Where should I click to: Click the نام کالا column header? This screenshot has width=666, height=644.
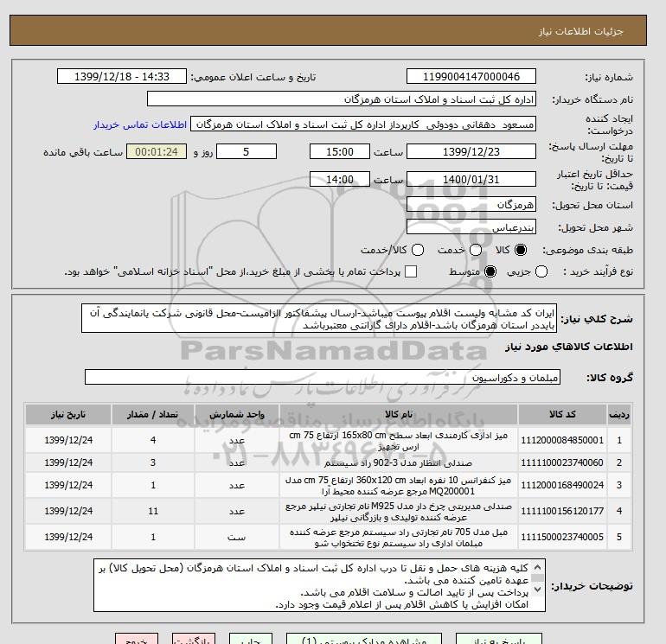point(399,414)
